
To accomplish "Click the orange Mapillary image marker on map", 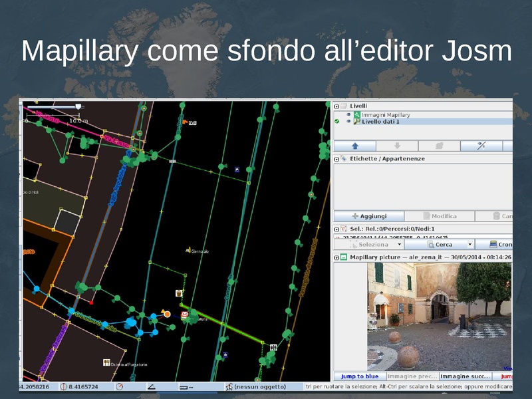I will pyautogui.click(x=166, y=314).
